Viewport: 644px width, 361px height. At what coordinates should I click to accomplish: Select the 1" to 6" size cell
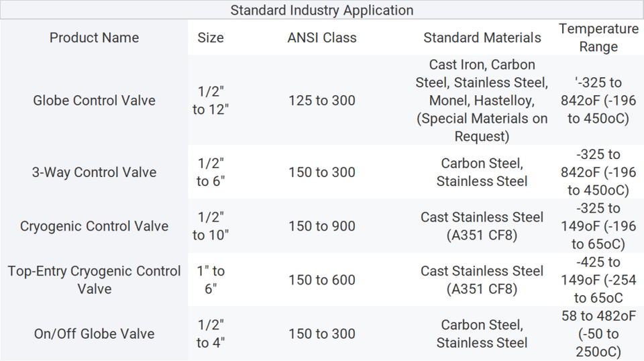point(210,280)
